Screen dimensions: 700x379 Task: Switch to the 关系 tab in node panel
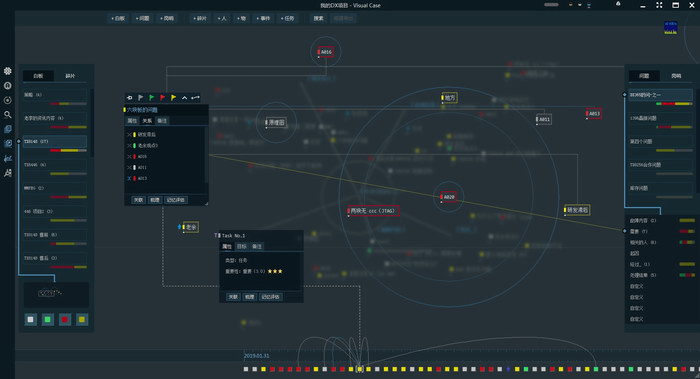[147, 121]
